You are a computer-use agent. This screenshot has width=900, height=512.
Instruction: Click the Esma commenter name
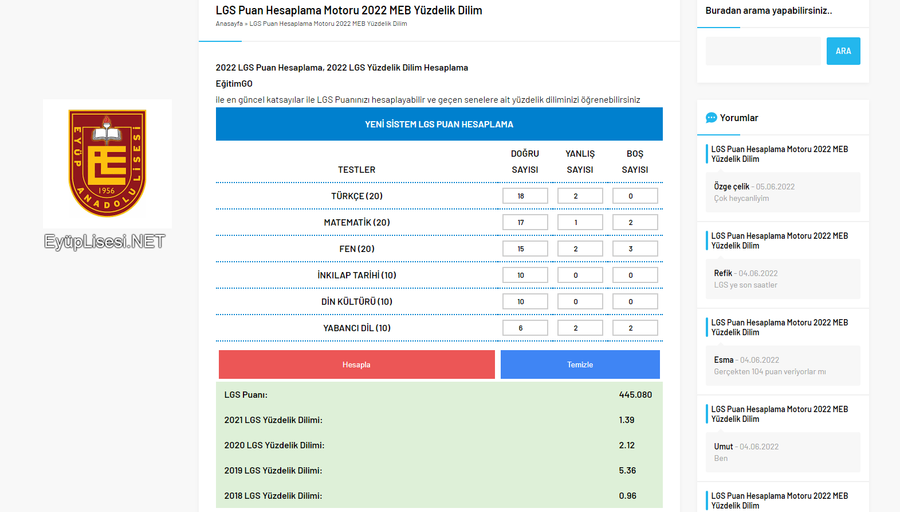point(724,360)
